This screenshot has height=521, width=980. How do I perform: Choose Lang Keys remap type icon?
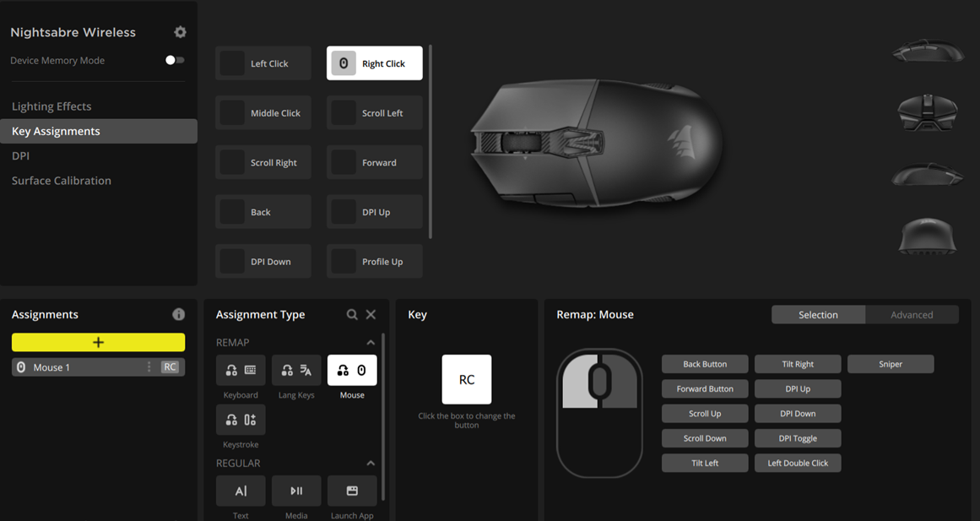(x=296, y=370)
